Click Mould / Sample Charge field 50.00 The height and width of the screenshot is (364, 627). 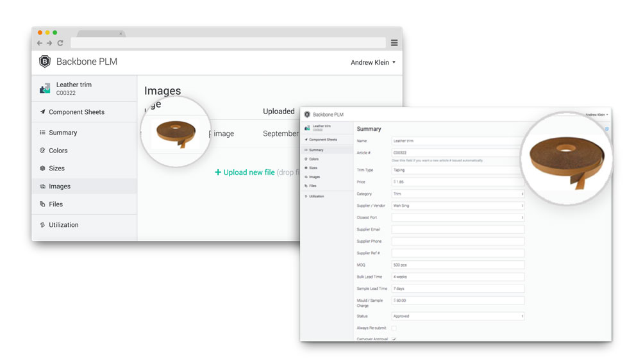click(458, 301)
